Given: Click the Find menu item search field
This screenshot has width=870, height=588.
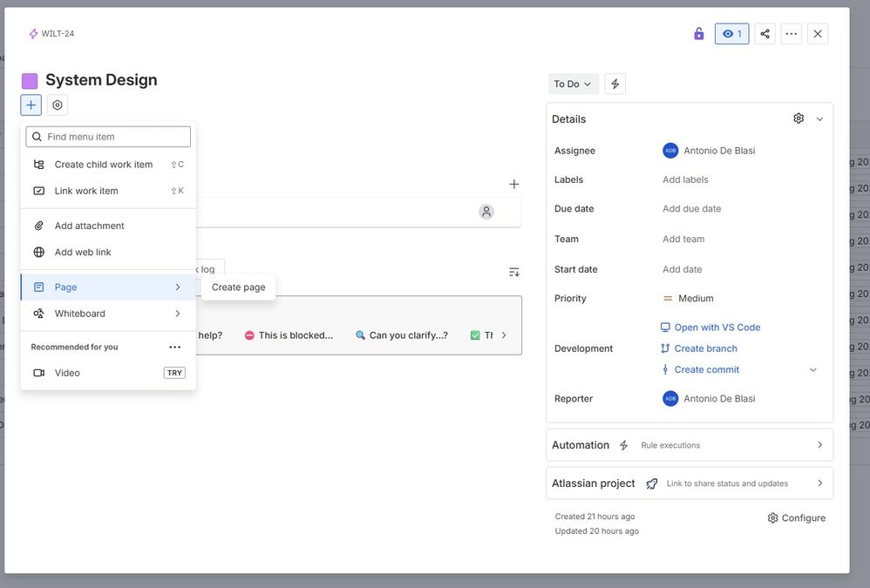Looking at the screenshot, I should (x=108, y=137).
